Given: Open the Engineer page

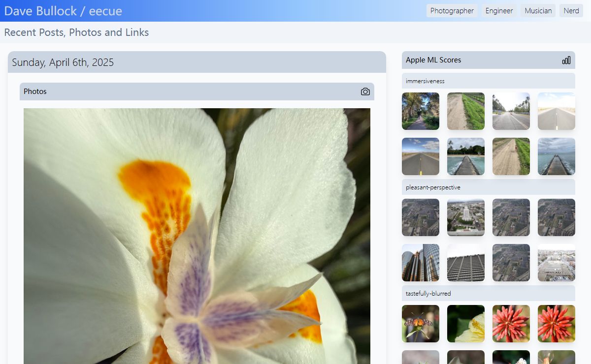Looking at the screenshot, I should click(x=499, y=11).
